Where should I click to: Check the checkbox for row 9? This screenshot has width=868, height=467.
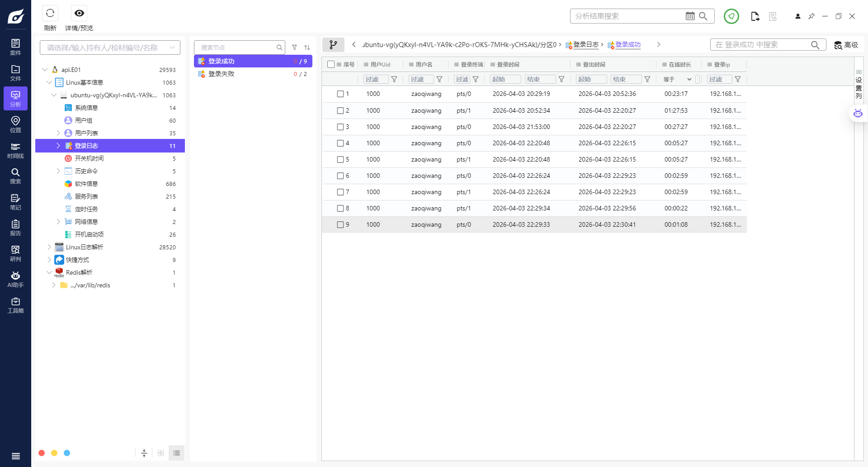tap(340, 224)
